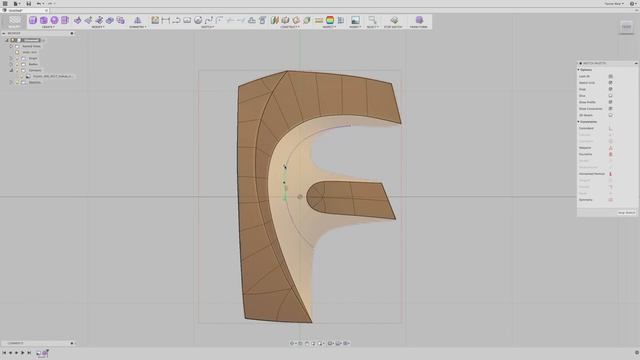640x360 pixels.
Task: Toggle the Snap checkbox
Action: coord(611,89)
